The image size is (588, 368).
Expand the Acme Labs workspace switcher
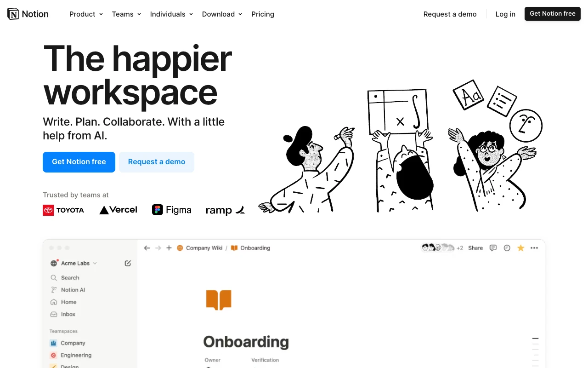tap(74, 263)
